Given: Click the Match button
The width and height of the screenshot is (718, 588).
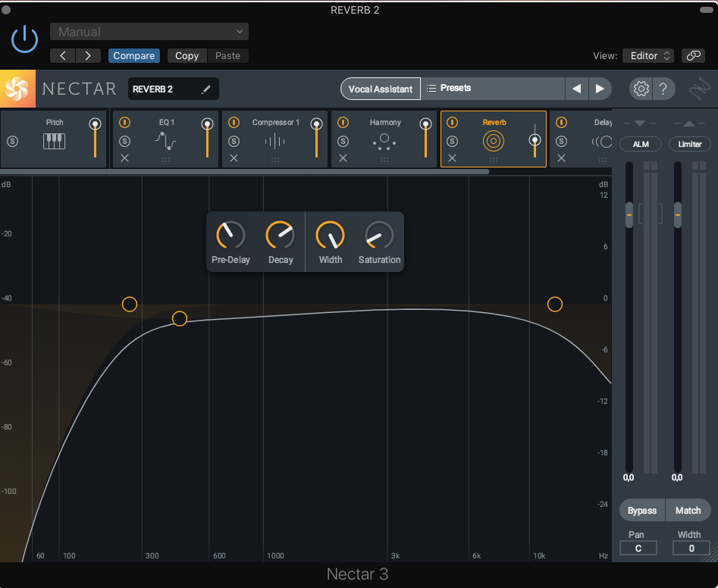Looking at the screenshot, I should (688, 510).
